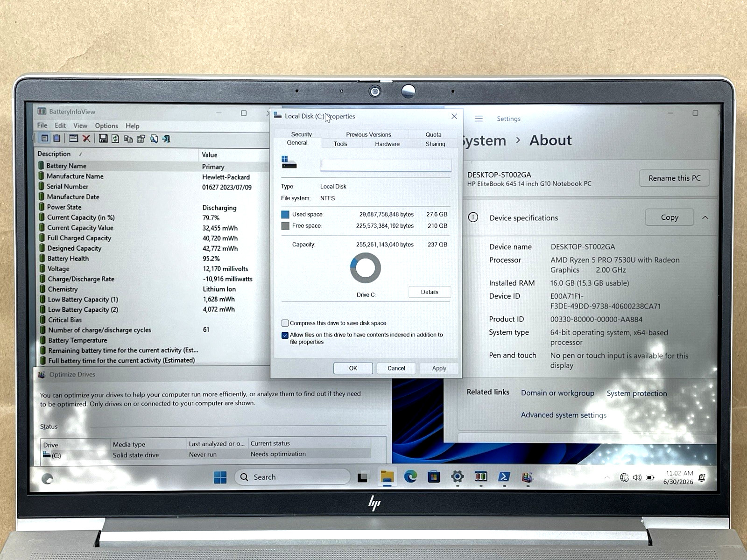
Task: Collapse the Device specifications section
Action: tap(705, 217)
